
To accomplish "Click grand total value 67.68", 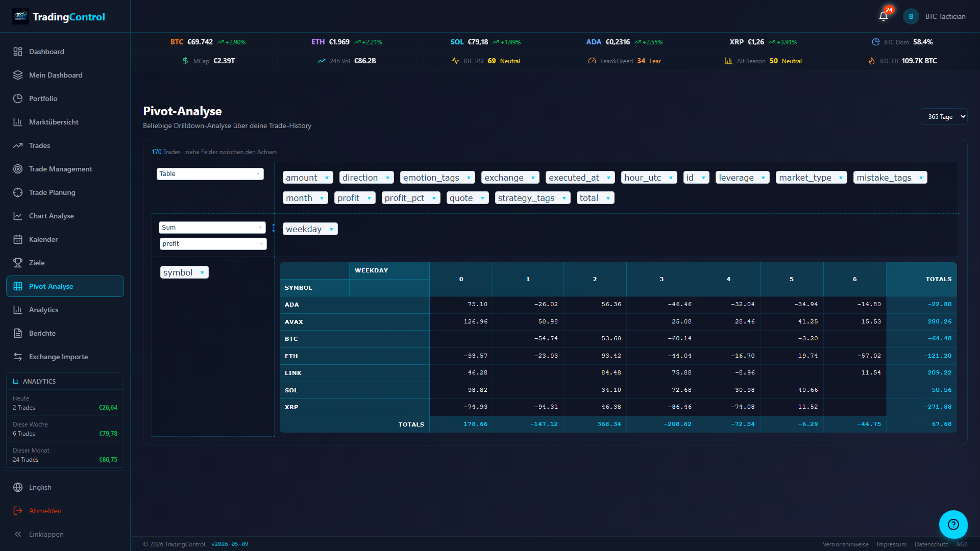I will (941, 424).
